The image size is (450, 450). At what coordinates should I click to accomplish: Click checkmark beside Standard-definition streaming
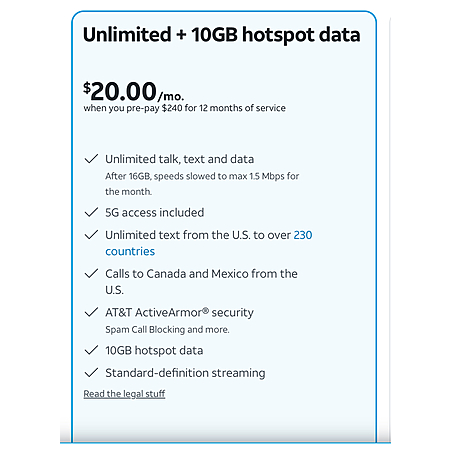(91, 372)
